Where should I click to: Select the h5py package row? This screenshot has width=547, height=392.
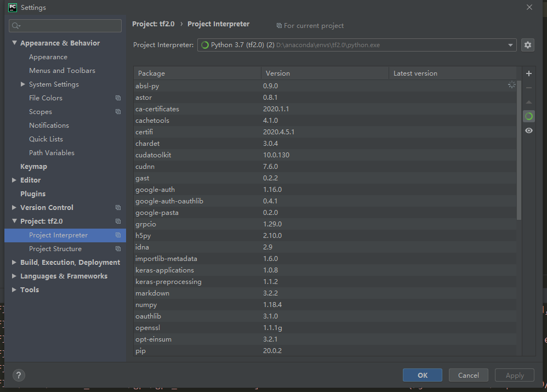pyautogui.click(x=325, y=236)
